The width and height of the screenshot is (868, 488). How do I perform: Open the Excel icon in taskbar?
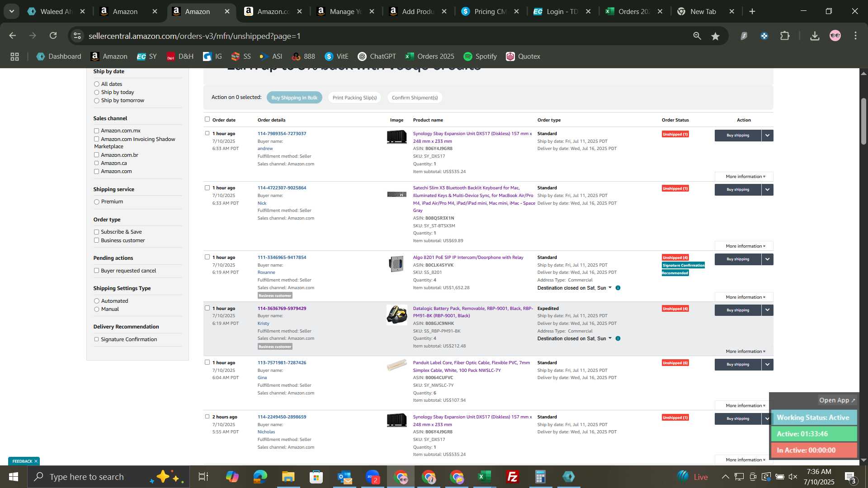tap(484, 477)
